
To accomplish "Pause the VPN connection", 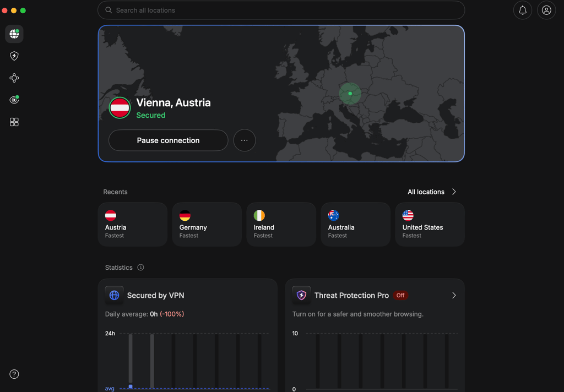I will [169, 140].
